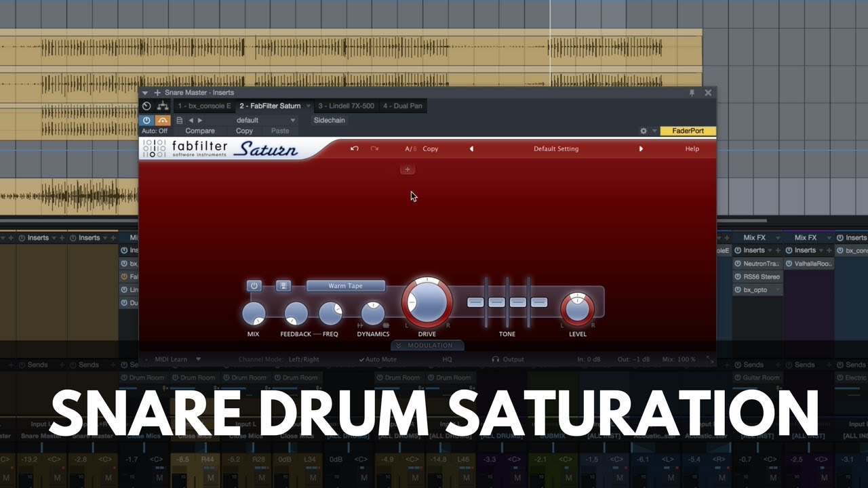The image size is (868, 488).
Task: Switch to the 4 - Dual Pan tab
Action: pos(402,106)
